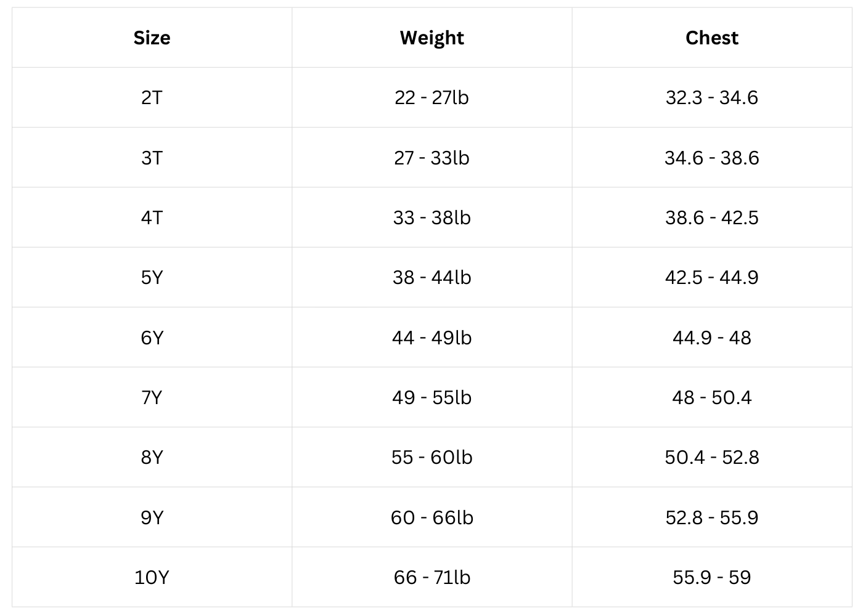Click the 66 - 71lb weight cell
863x616 pixels.
(431, 578)
